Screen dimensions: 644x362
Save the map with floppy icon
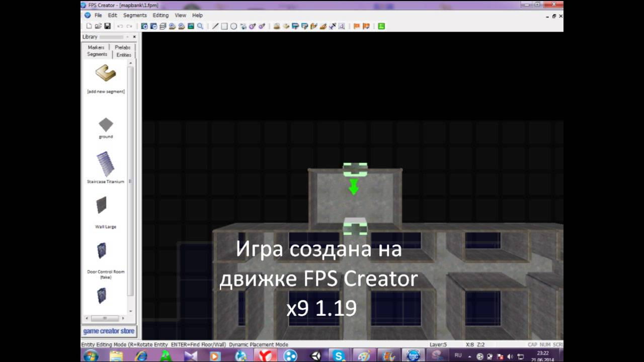107,26
